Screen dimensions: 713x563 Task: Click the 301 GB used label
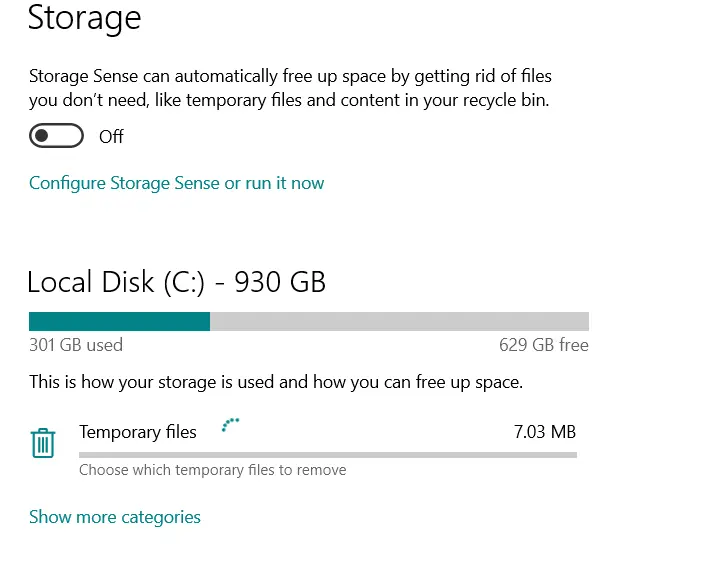tap(76, 345)
